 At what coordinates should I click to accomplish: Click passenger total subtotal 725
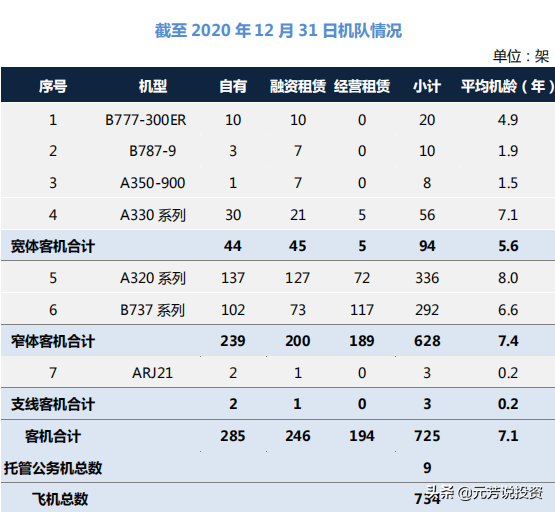click(427, 436)
